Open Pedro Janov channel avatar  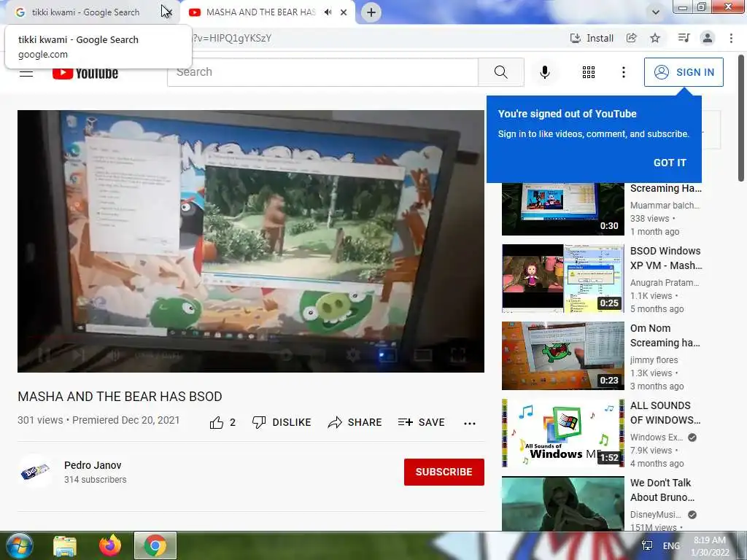[x=35, y=472]
